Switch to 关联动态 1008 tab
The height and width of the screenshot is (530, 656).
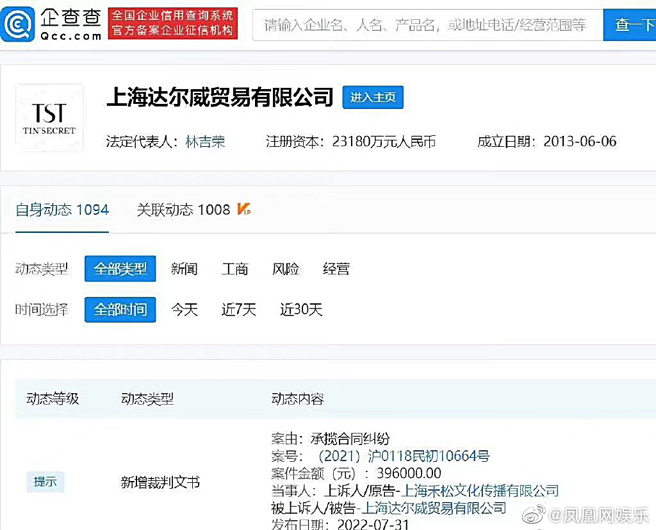pyautogui.click(x=183, y=210)
